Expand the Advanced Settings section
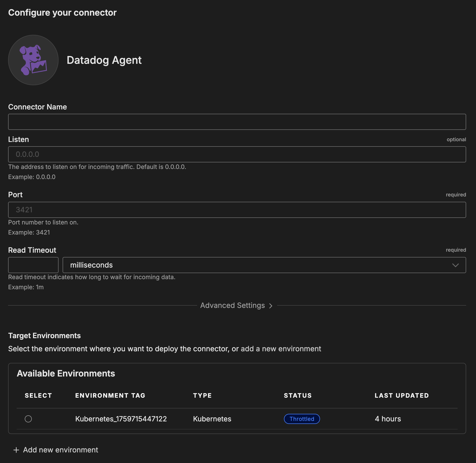Viewport: 476px width, 463px height. 232,305
